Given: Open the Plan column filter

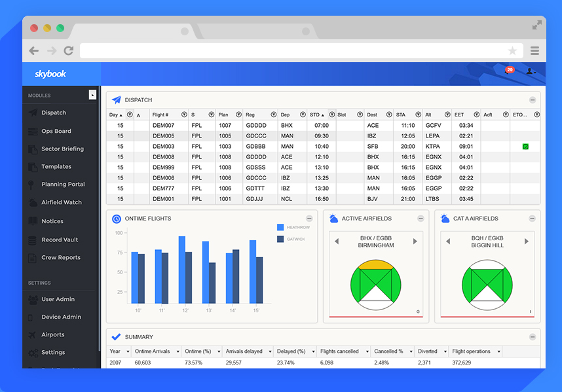Looking at the screenshot, I should [238, 115].
